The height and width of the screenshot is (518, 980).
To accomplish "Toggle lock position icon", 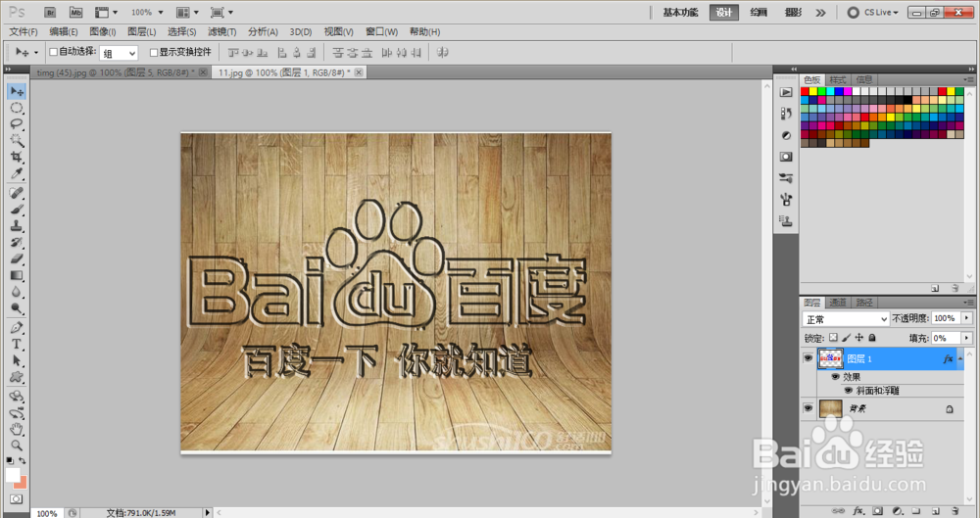I will click(x=859, y=338).
